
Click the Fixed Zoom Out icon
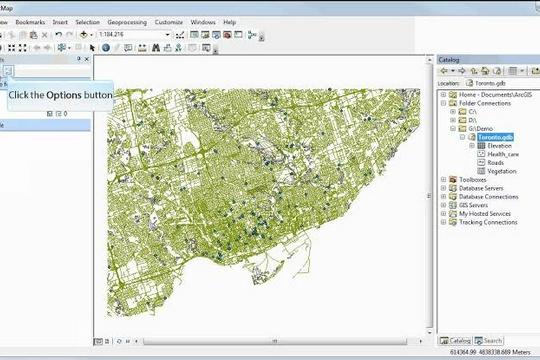point(23,48)
